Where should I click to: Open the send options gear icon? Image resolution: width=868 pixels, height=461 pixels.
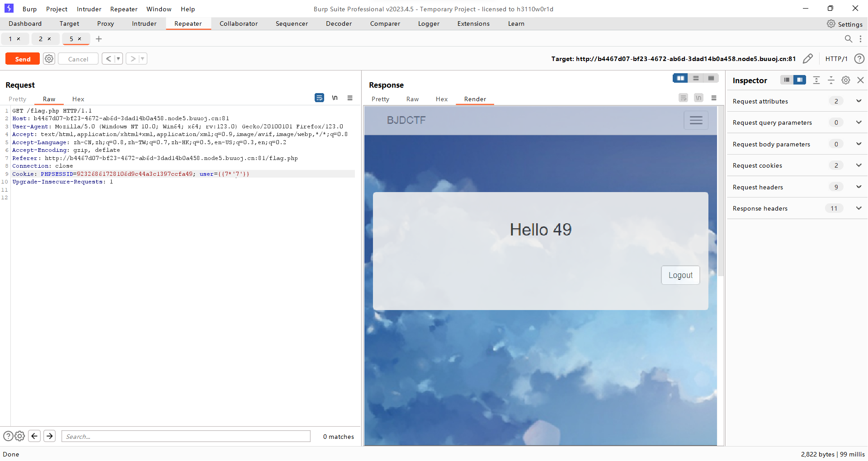pyautogui.click(x=49, y=59)
